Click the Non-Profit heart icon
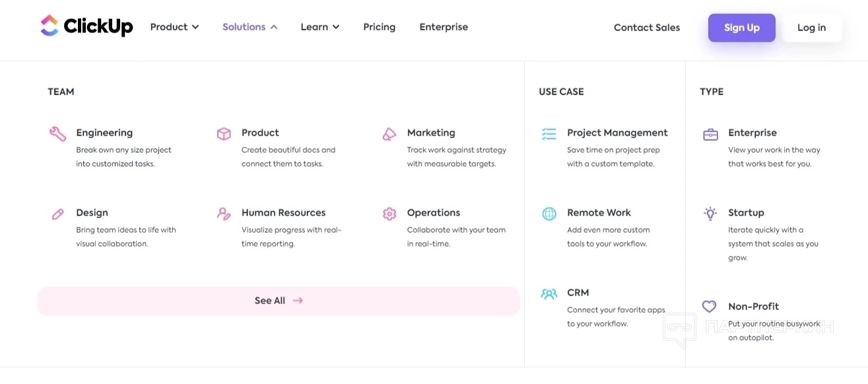Viewport: 868px width, 384px height. [709, 307]
